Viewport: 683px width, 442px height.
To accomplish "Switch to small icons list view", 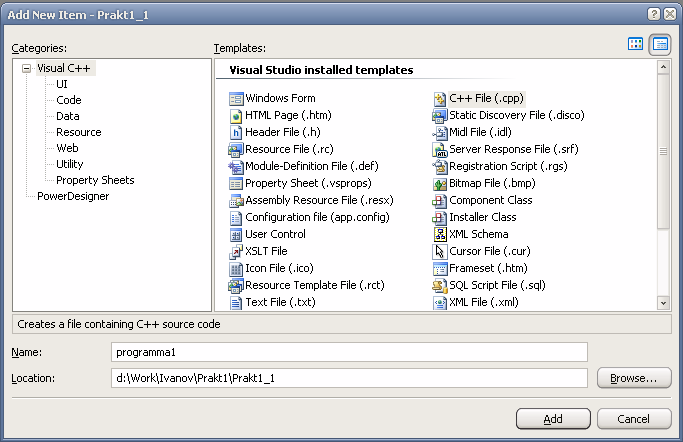I will pyautogui.click(x=660, y=44).
